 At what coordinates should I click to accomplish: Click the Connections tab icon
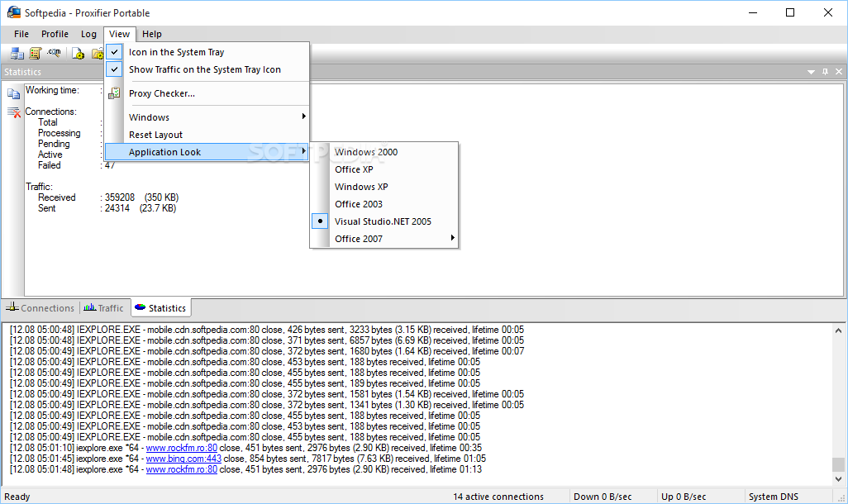12,307
